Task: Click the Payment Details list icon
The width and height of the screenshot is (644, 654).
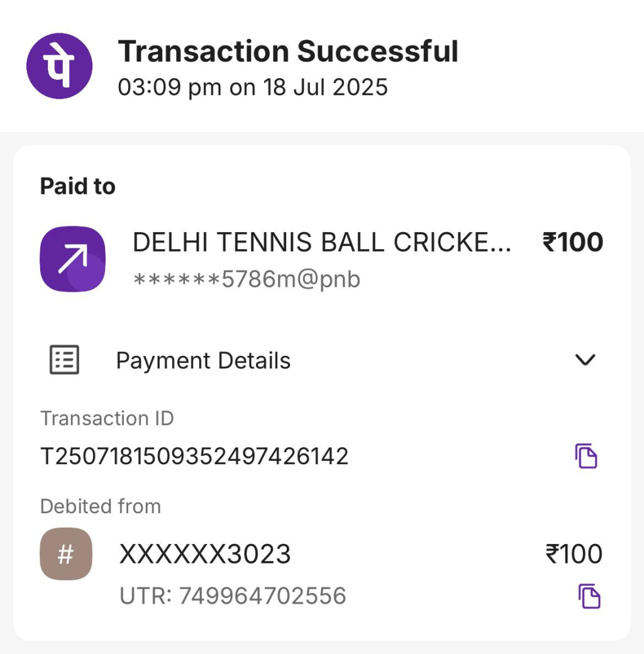Action: [x=64, y=360]
